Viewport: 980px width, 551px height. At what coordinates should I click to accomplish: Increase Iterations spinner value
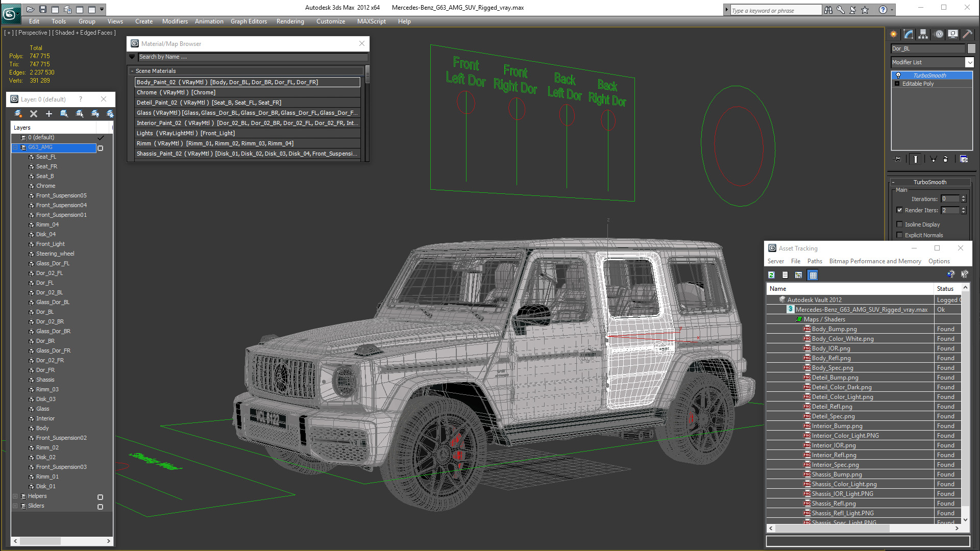tap(964, 197)
